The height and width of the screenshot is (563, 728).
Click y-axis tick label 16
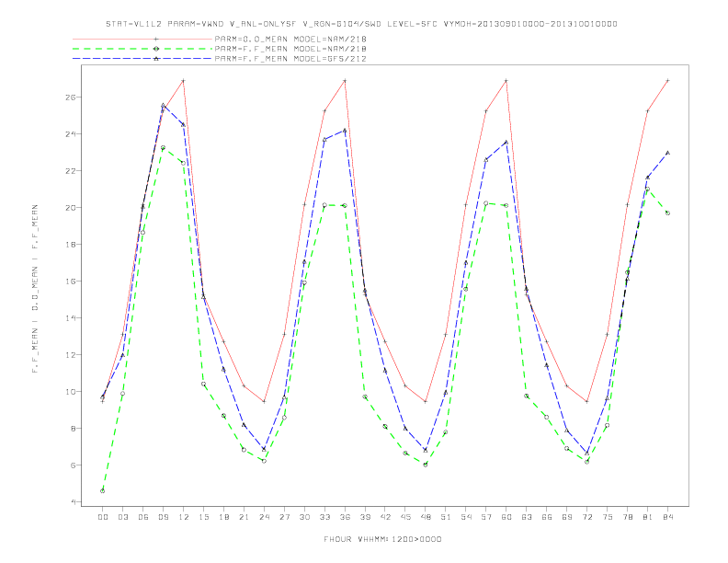(x=70, y=281)
